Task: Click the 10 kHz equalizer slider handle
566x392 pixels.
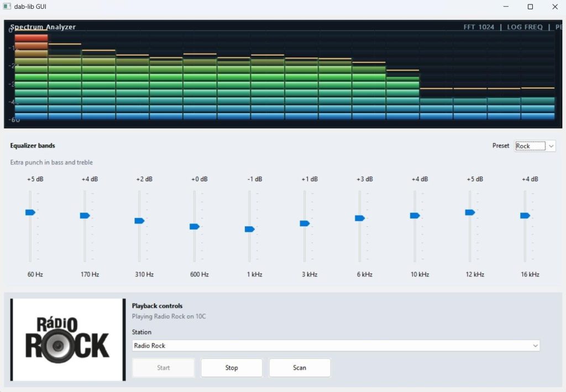Action: 415,216
